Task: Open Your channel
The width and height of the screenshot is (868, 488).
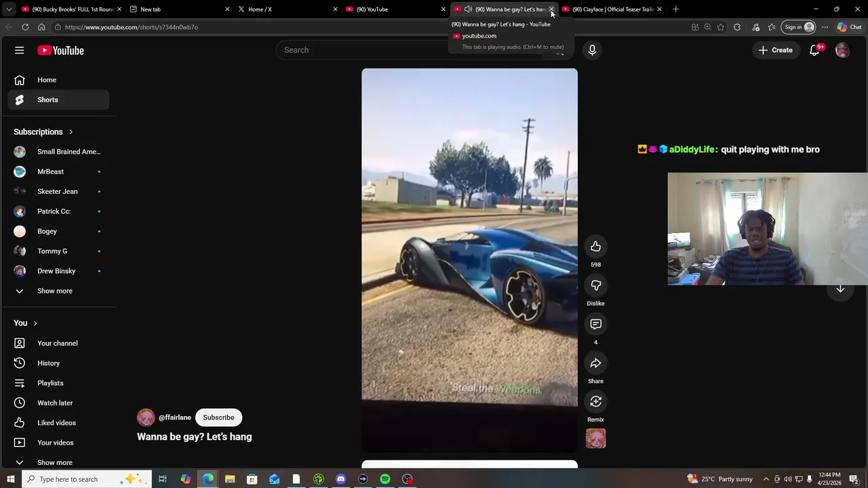Action: click(58, 343)
